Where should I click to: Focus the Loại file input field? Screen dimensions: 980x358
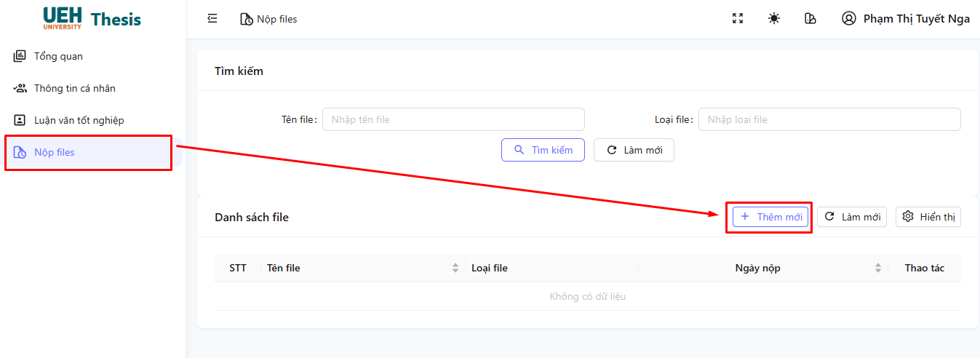click(x=829, y=119)
